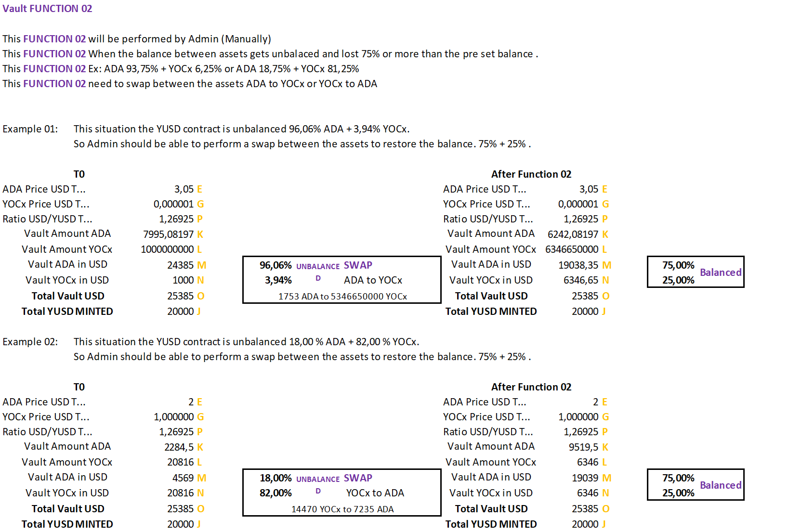Image resolution: width=801 pixels, height=532 pixels.
Task: Select the 18,00% unbalance percentage
Action: (276, 478)
